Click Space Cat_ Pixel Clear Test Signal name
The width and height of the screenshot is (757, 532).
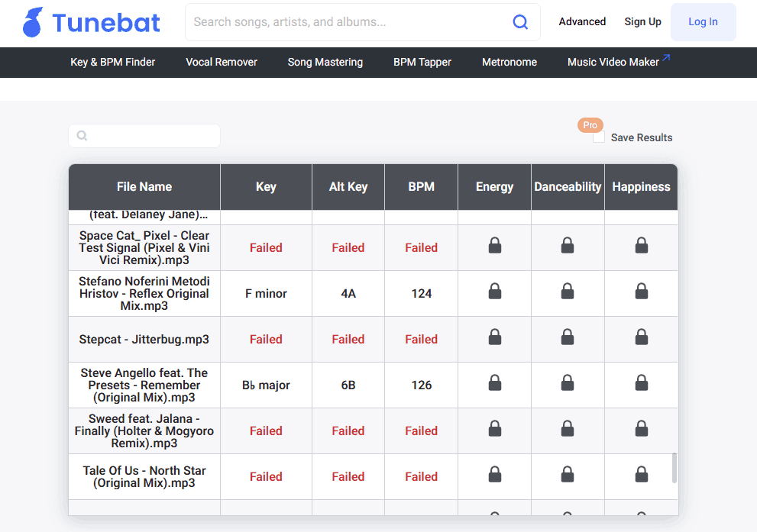pos(144,247)
